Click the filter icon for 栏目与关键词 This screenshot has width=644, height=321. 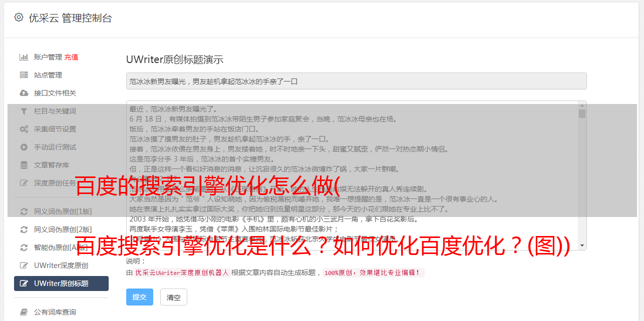pyautogui.click(x=24, y=111)
